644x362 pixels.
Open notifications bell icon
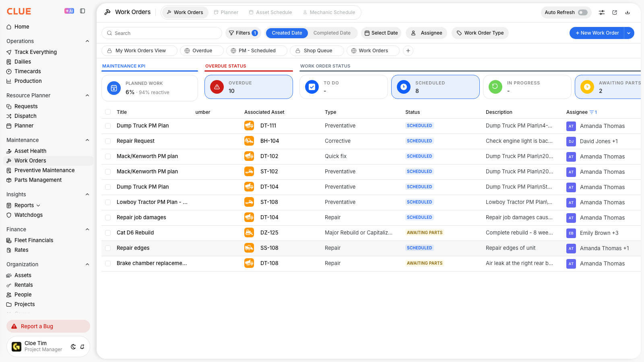pos(82,347)
